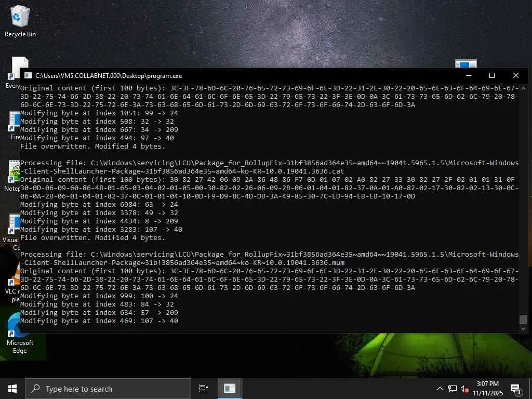Viewport: 532px width, 399px height.
Task: Open the network status tray icon
Action: (453, 389)
